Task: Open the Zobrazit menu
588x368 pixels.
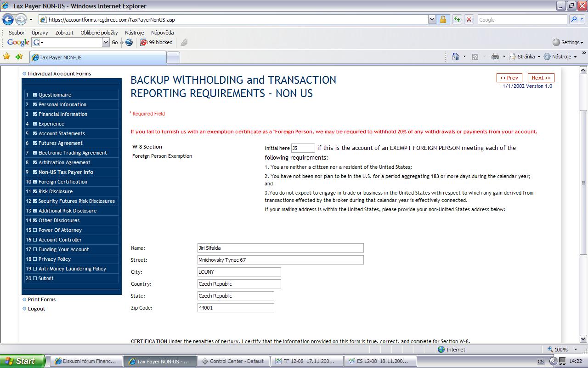Action: (64, 33)
